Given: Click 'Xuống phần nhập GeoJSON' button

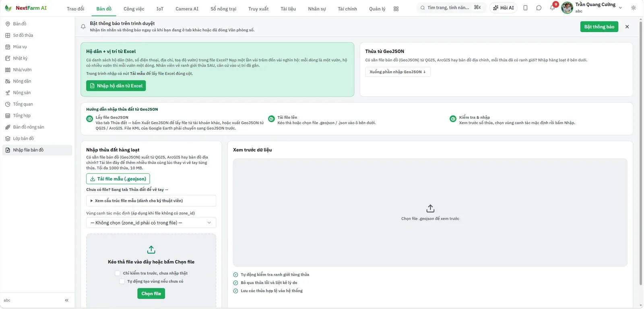Looking at the screenshot, I should 398,72.
